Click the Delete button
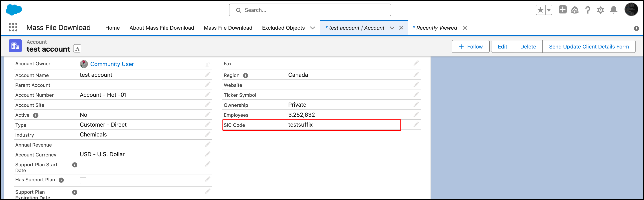644x200 pixels. point(528,47)
